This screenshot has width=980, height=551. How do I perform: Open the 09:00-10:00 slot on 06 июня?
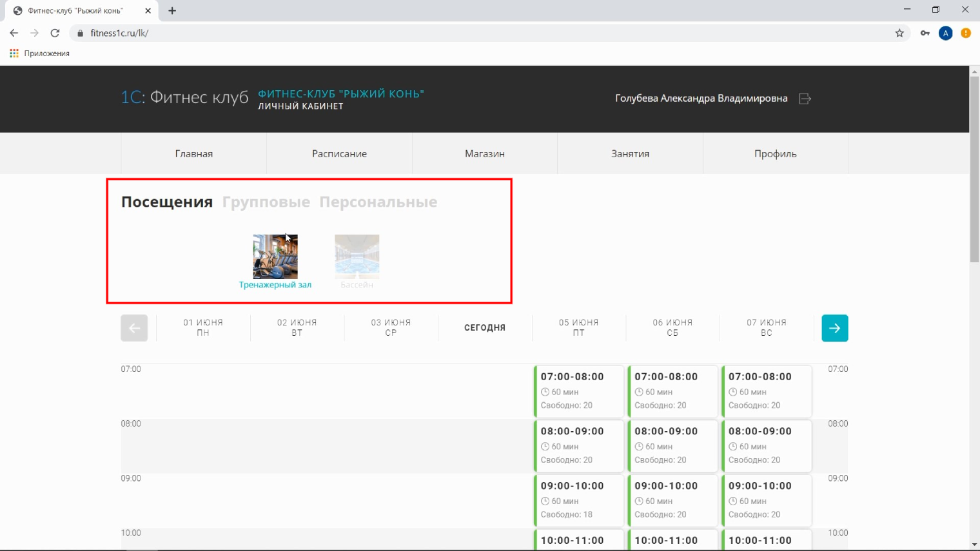672,501
